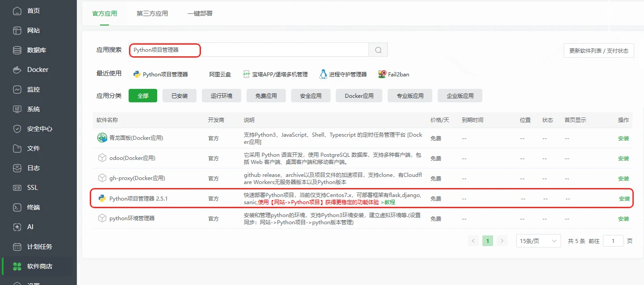Switch to the 官方应用 tab
This screenshot has width=644, height=285.
pyautogui.click(x=105, y=13)
